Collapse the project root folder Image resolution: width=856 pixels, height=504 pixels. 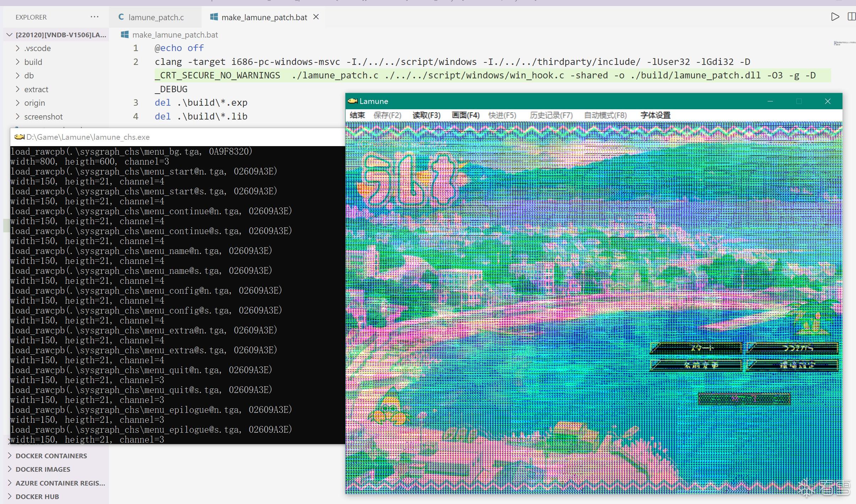coord(10,35)
